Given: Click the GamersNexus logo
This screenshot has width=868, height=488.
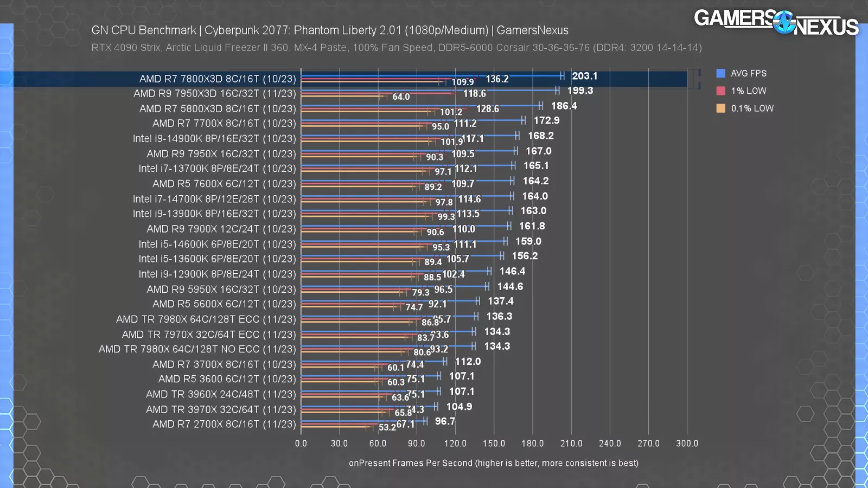Looking at the screenshot, I should tap(776, 22).
